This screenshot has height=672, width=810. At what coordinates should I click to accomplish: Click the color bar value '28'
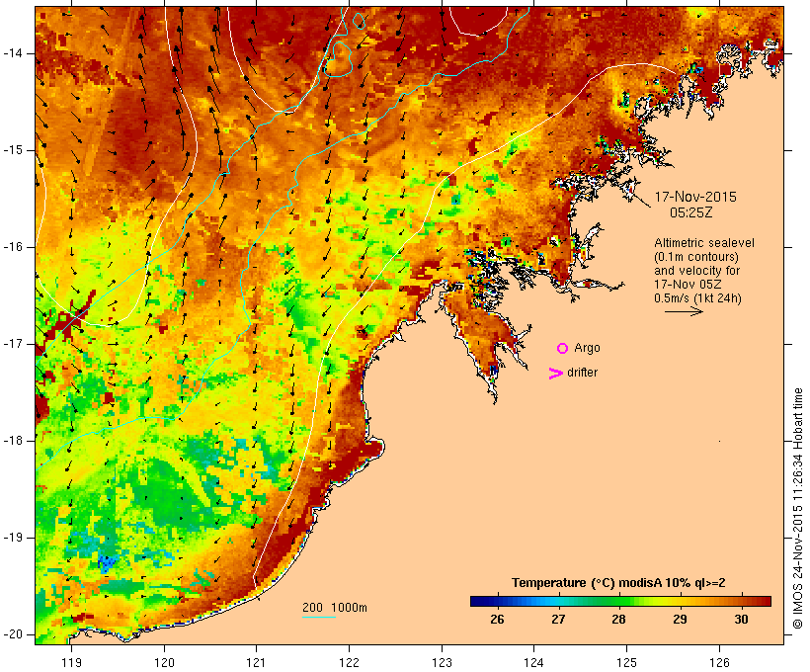(619, 620)
